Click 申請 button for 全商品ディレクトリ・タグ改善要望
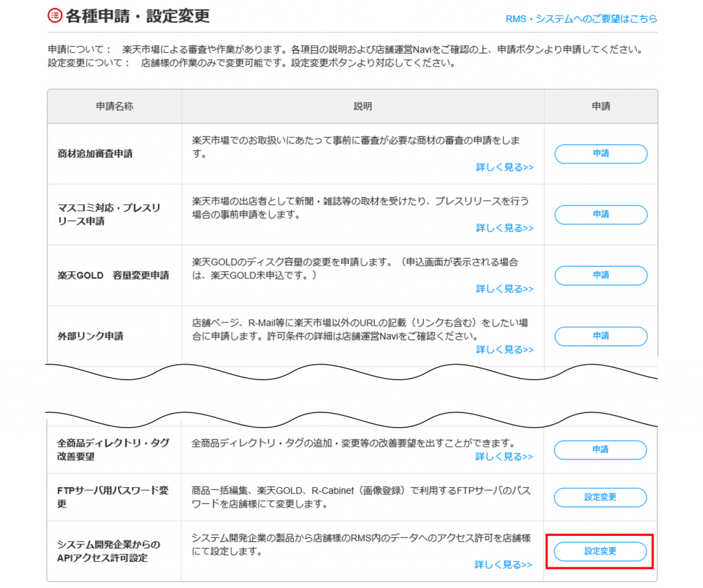 (x=600, y=450)
